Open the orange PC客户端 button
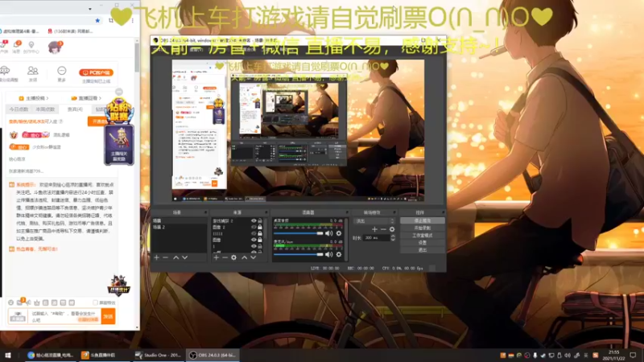The image size is (644, 362). 96,72
